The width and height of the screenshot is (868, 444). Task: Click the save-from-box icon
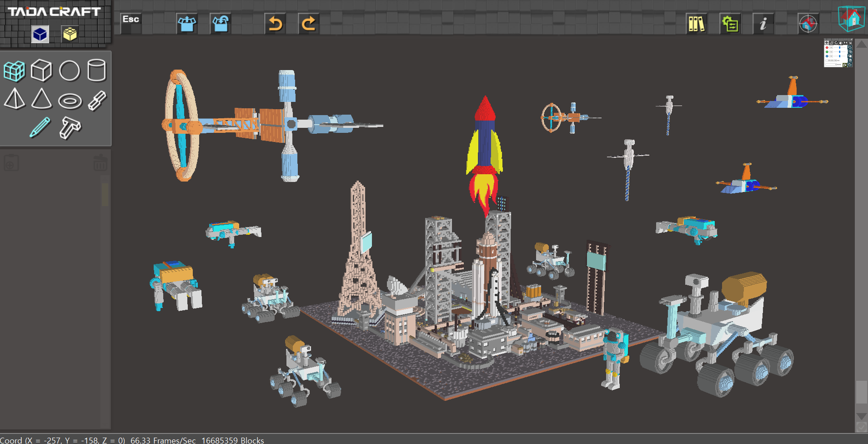click(x=221, y=24)
